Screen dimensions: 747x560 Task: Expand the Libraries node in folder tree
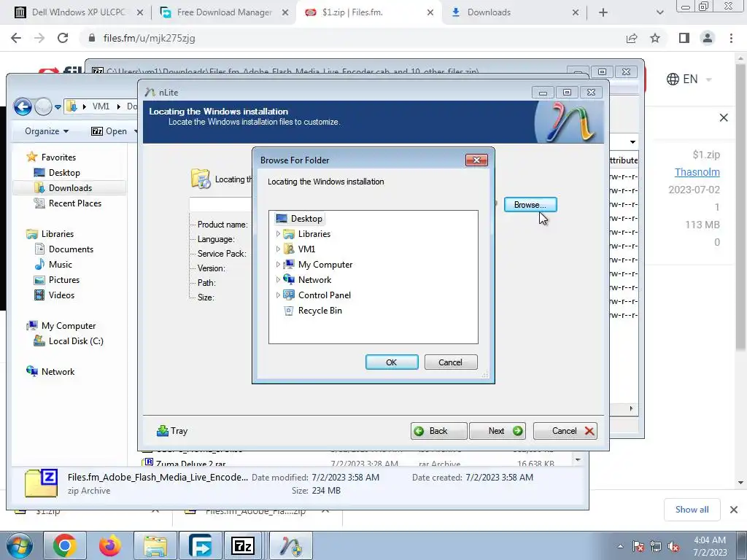coord(278,234)
